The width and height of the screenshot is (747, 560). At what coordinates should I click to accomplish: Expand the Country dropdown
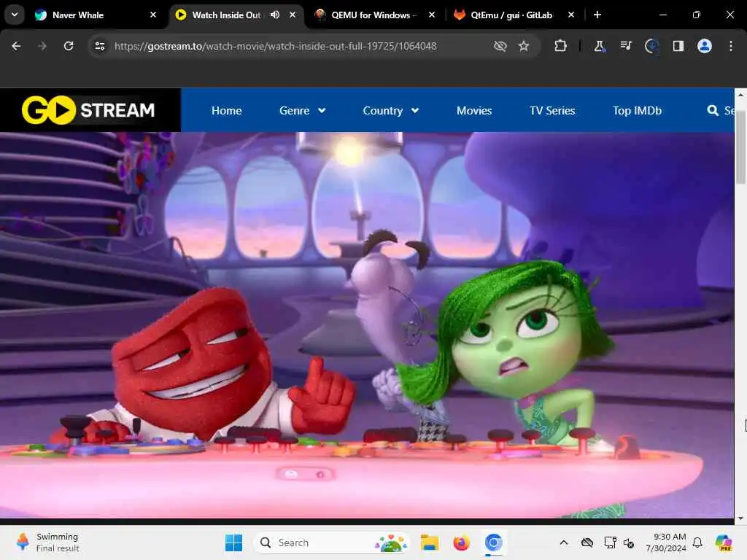click(x=391, y=111)
